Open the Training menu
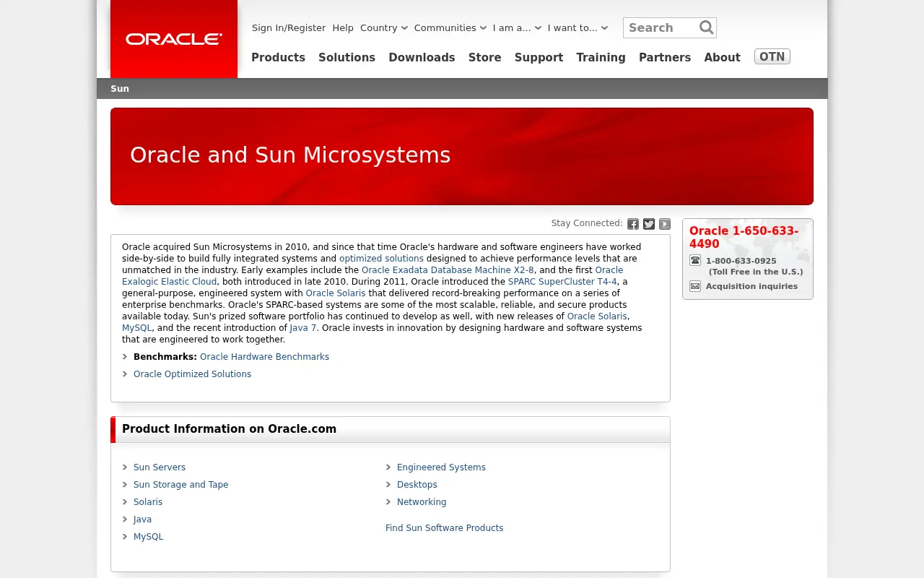 tap(601, 57)
